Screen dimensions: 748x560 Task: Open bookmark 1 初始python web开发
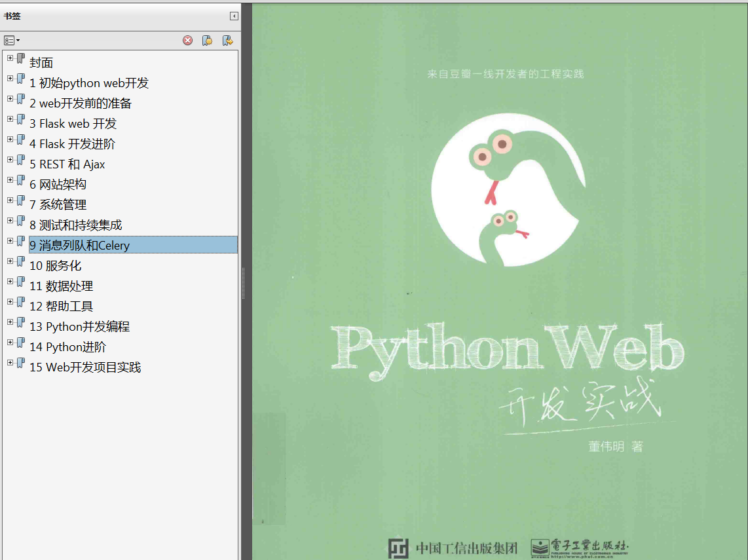[x=89, y=83]
